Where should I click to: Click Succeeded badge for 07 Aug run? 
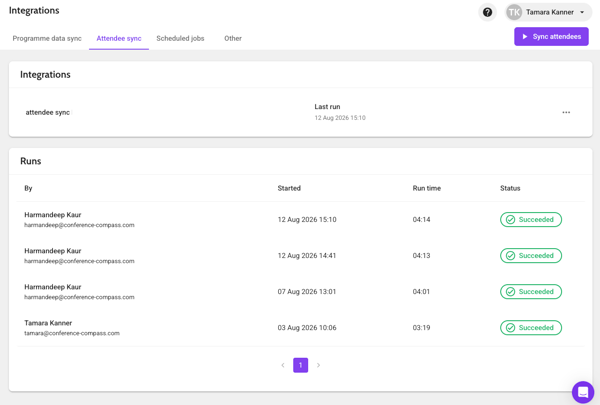click(x=531, y=291)
